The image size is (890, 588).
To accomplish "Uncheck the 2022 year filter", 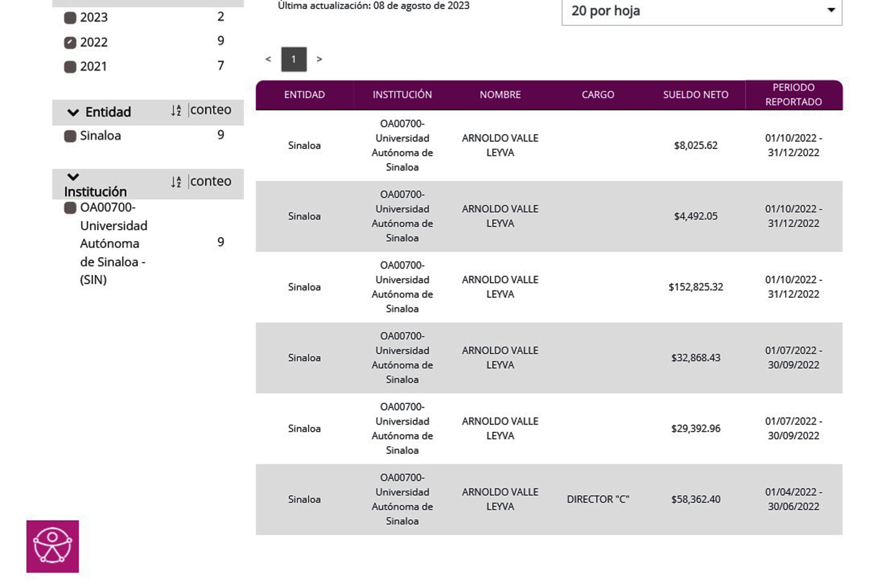I will (70, 42).
